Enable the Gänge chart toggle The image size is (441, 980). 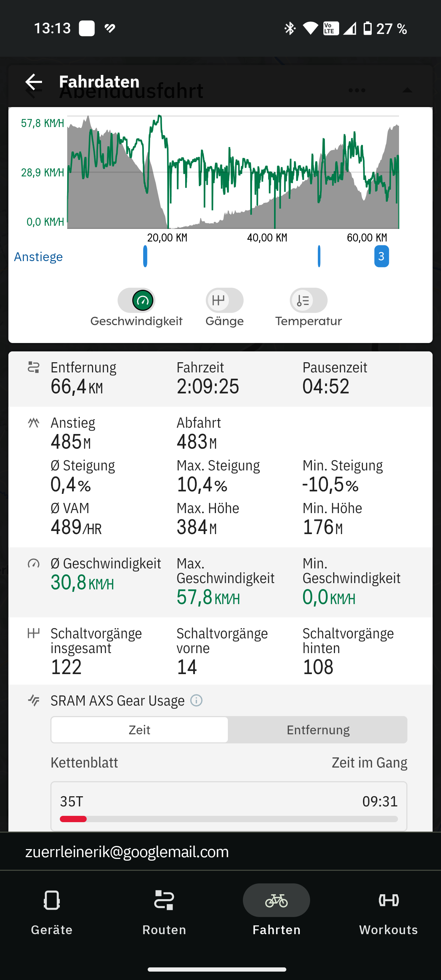pyautogui.click(x=224, y=301)
